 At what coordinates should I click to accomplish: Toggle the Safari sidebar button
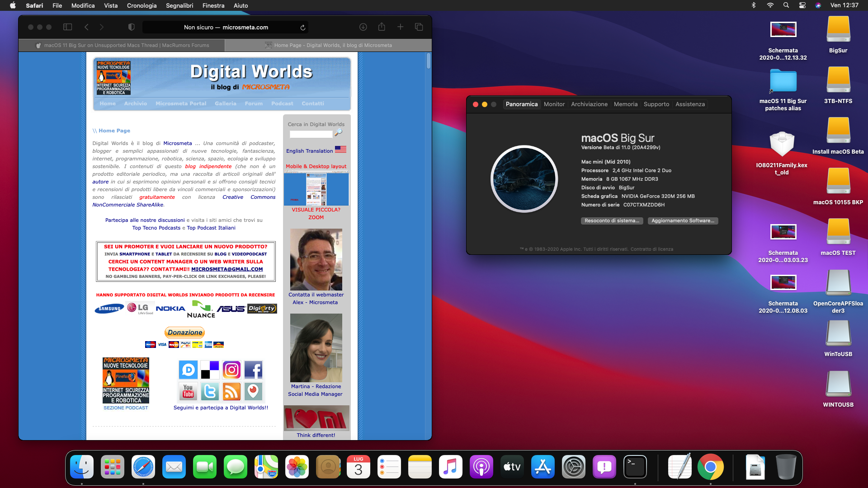coord(67,27)
